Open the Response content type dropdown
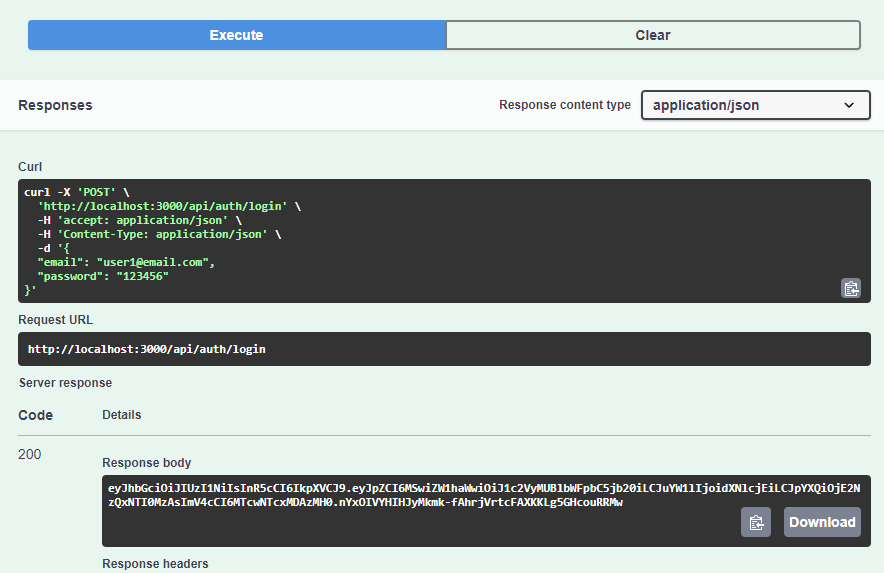The height and width of the screenshot is (573, 884). [x=755, y=105]
